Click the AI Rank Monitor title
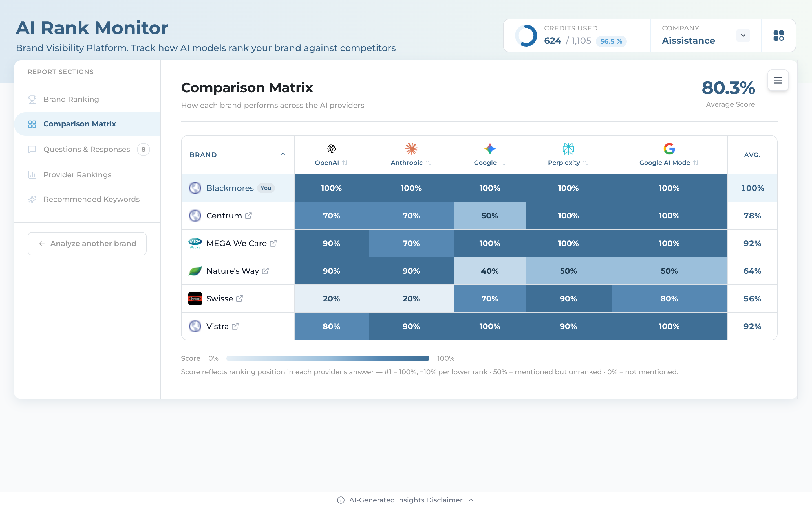 (92, 28)
